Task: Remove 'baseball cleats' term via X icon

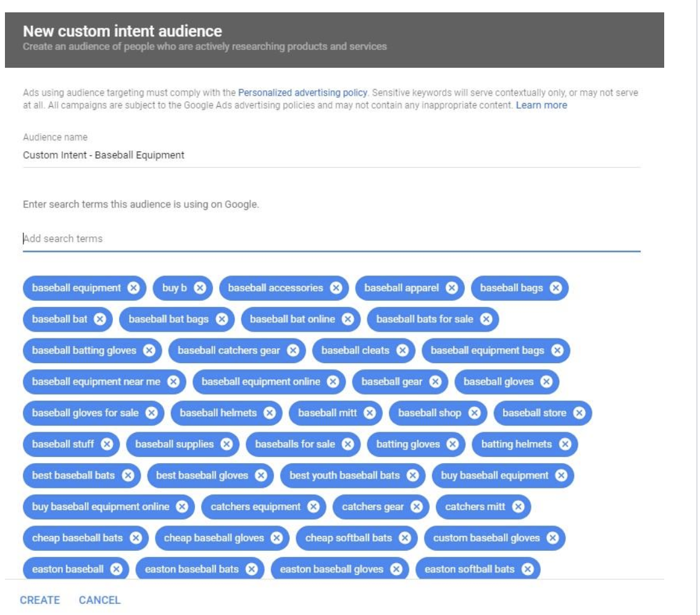Action: (402, 351)
